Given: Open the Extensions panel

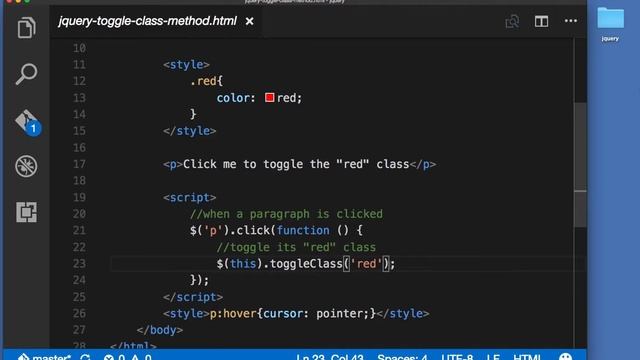Looking at the screenshot, I should [x=26, y=212].
